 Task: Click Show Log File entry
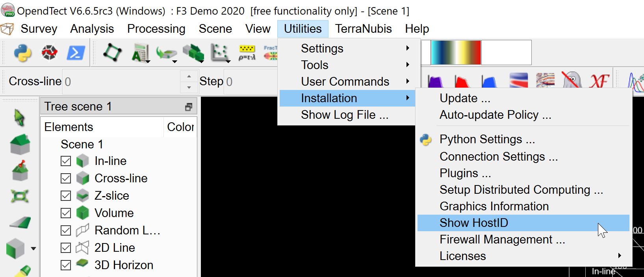click(345, 115)
